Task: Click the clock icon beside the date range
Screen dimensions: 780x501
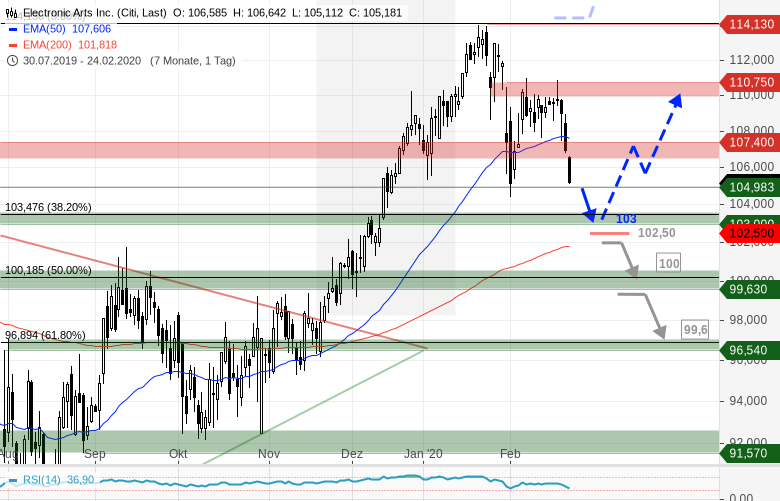Action: coord(12,60)
